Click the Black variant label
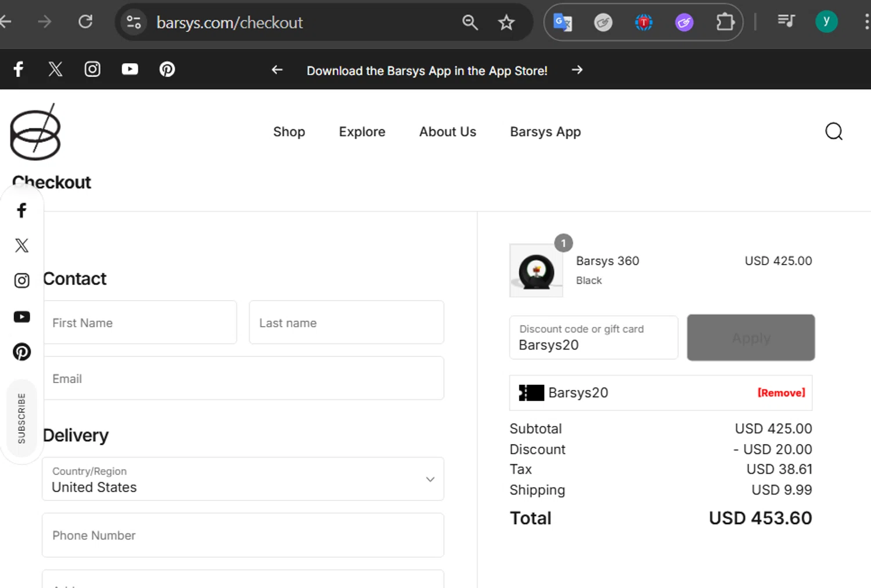 coord(589,280)
